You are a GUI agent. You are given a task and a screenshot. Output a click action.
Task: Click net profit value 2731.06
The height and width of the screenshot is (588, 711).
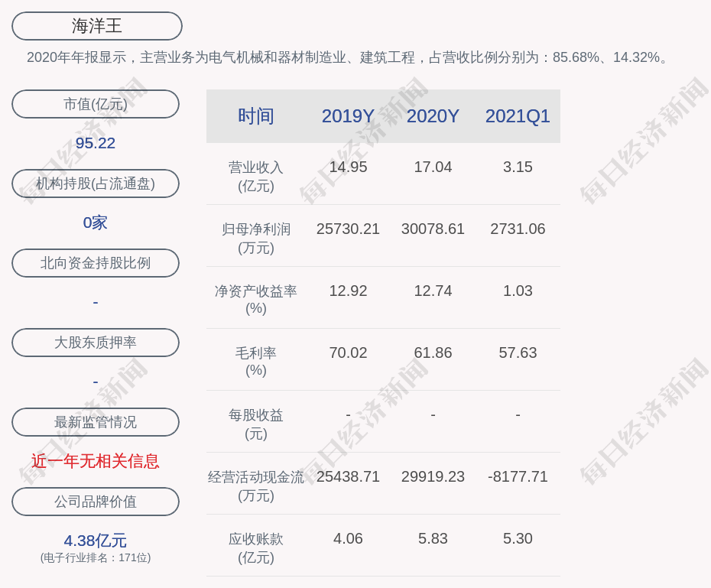518,229
